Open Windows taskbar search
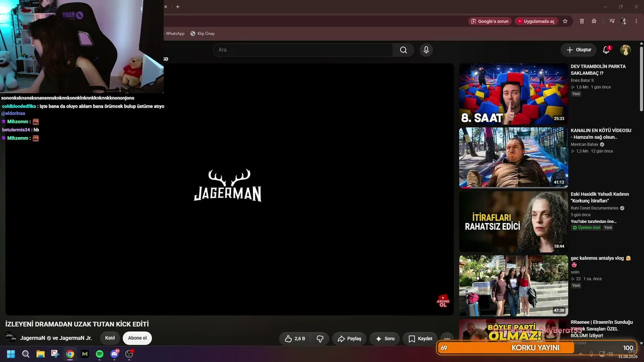The width and height of the screenshot is (644, 362). tap(26, 354)
